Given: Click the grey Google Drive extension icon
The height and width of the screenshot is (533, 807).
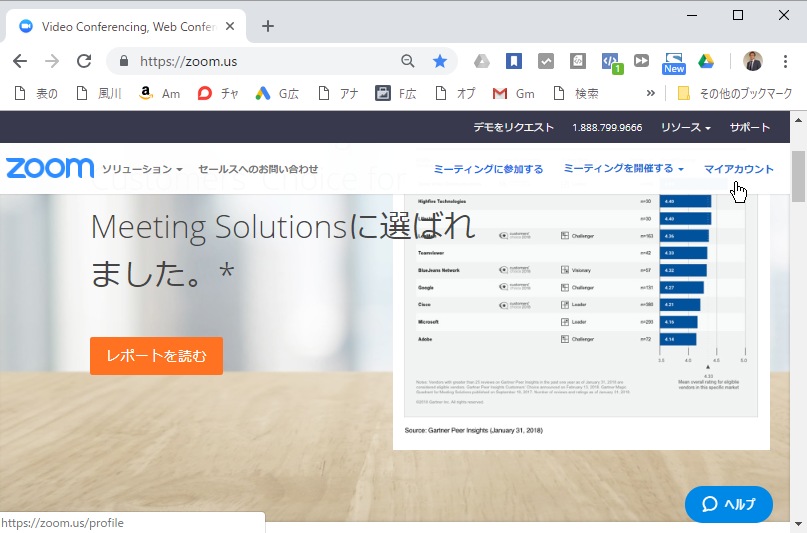Looking at the screenshot, I should click(x=482, y=61).
